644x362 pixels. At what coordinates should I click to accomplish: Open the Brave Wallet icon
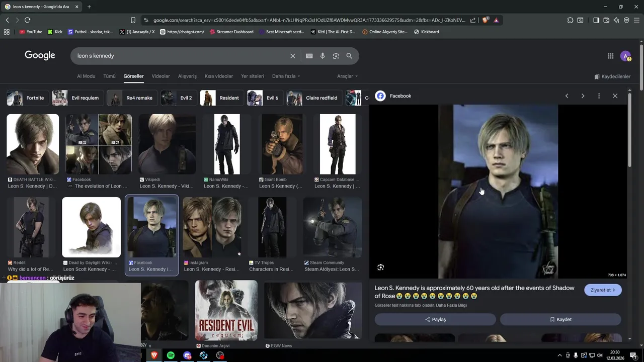[606, 20]
